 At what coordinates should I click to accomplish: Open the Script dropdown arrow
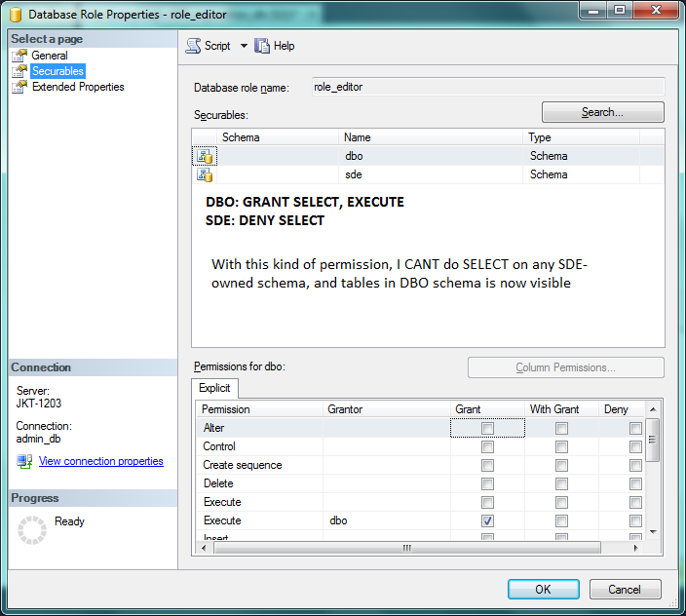click(244, 46)
